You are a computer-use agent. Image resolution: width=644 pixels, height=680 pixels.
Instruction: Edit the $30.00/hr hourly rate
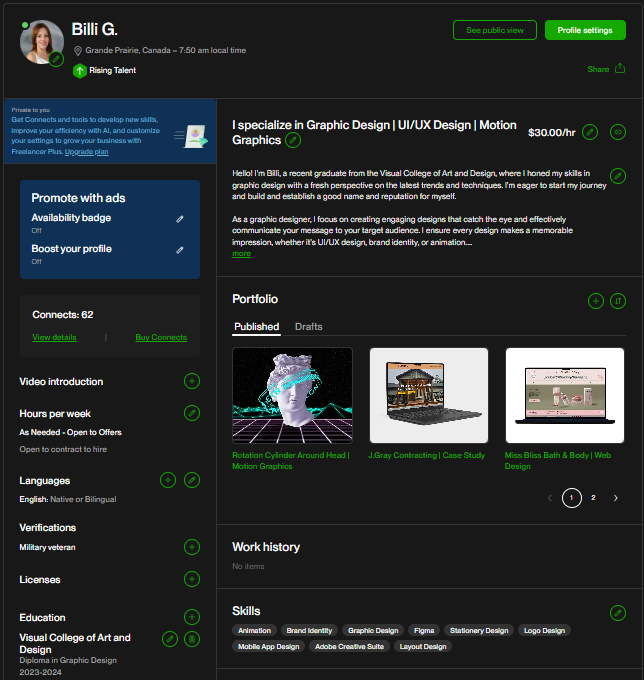[x=590, y=132]
